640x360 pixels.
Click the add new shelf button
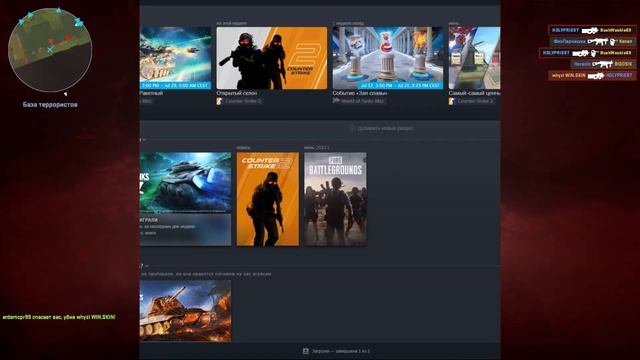(x=382, y=128)
